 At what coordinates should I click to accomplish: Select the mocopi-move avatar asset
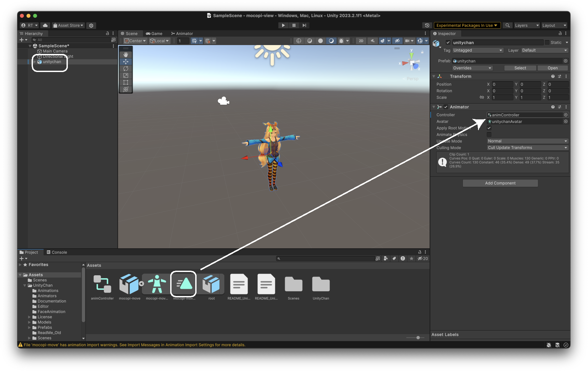click(x=157, y=287)
